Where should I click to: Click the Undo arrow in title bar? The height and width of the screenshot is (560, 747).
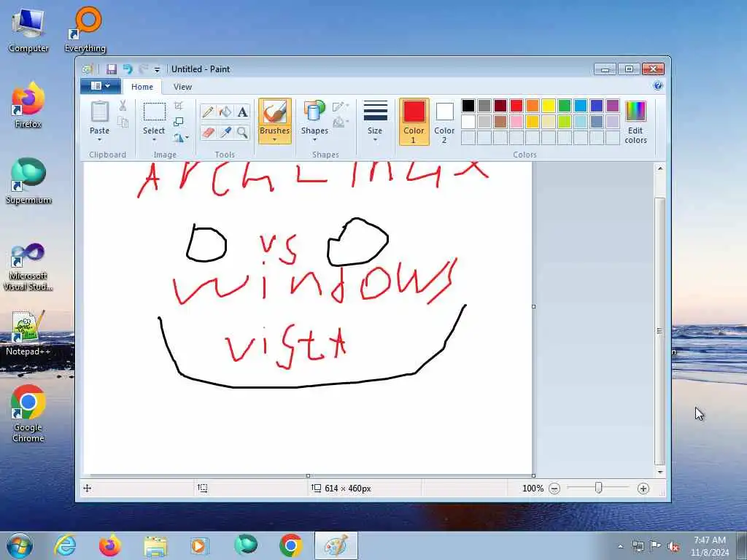tap(128, 69)
